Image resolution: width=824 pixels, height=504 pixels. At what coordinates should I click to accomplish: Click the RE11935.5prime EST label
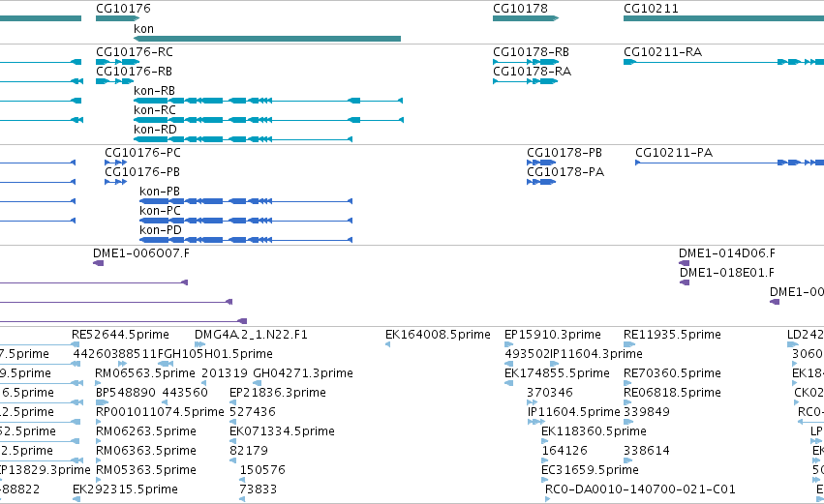point(672,335)
